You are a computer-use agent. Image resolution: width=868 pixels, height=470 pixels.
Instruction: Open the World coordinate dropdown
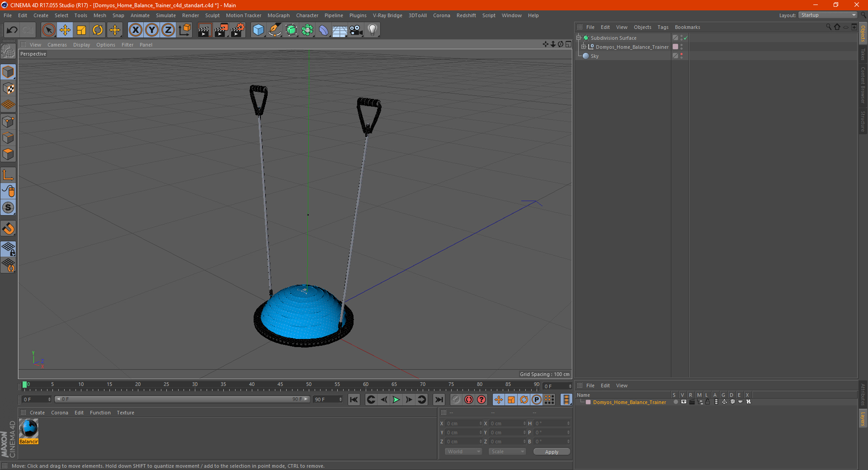coord(463,451)
